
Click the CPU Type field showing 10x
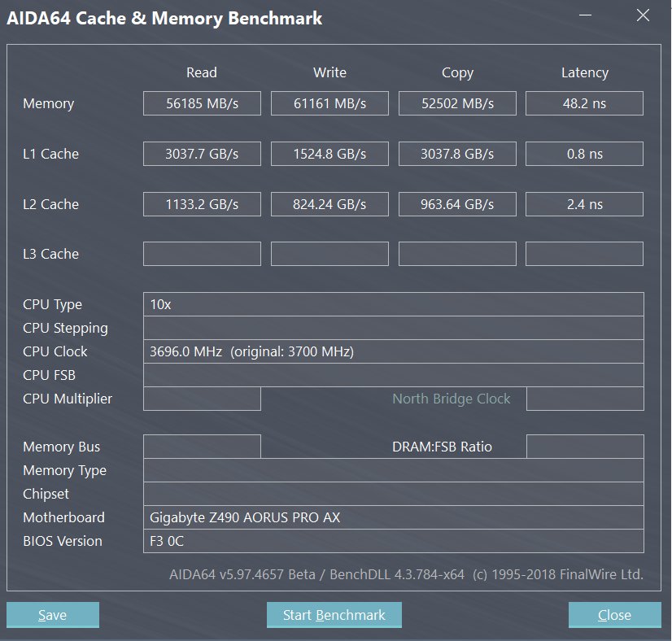click(393, 304)
